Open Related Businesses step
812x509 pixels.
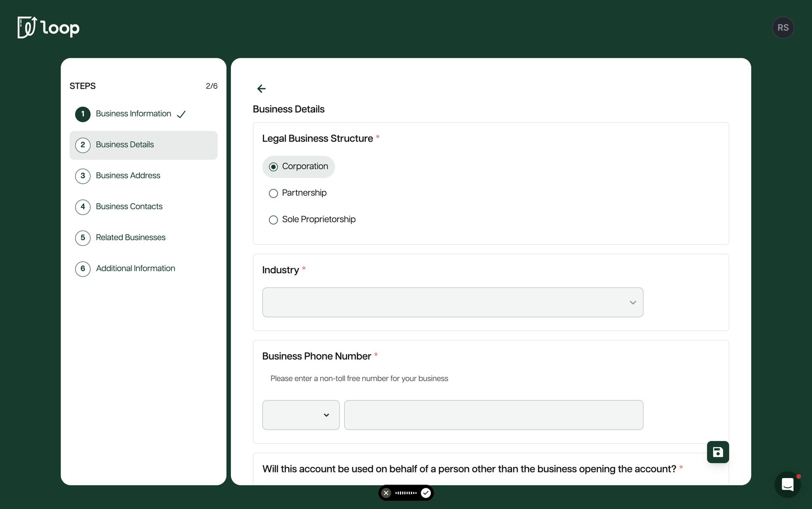pos(144,238)
